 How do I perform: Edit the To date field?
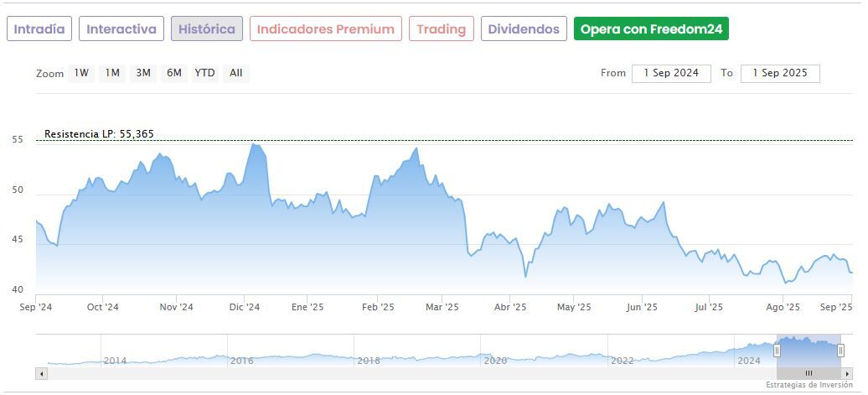pos(780,73)
